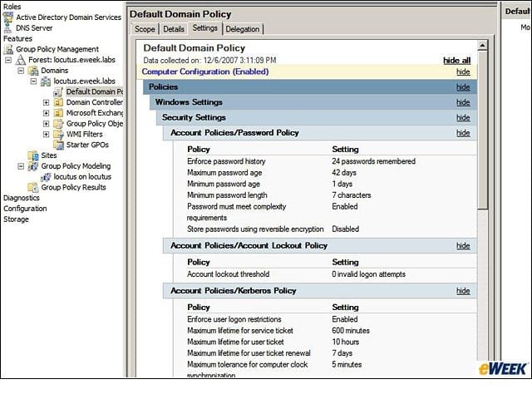Collapse the Forest locutus.eweek.labs node
The height and width of the screenshot is (399, 532).
coord(8,60)
